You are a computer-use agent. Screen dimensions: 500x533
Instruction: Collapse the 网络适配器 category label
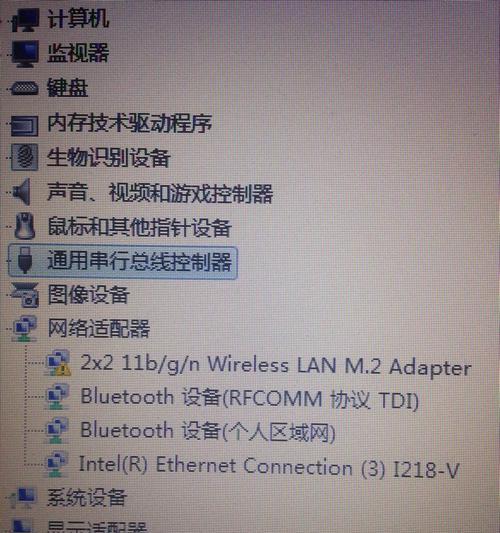pyautogui.click(x=99, y=328)
